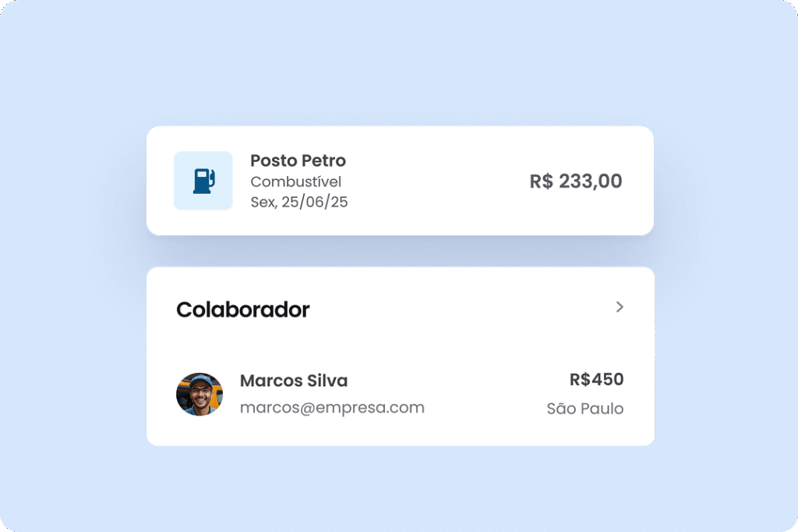Click the date Sex, 25/06/25
This screenshot has width=798, height=532.
[298, 202]
